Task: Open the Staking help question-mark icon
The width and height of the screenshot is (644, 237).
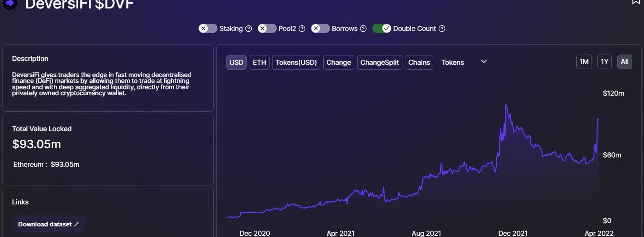Action: pos(249,29)
